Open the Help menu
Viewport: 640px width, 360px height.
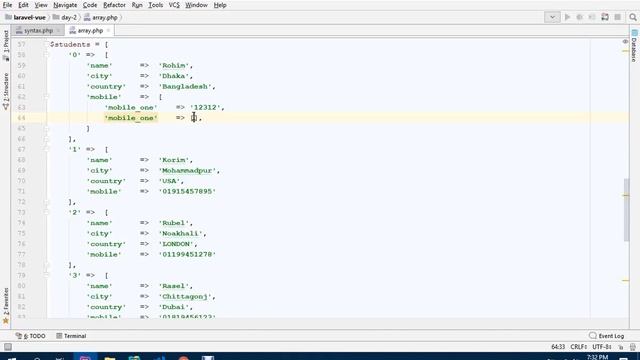220,5
